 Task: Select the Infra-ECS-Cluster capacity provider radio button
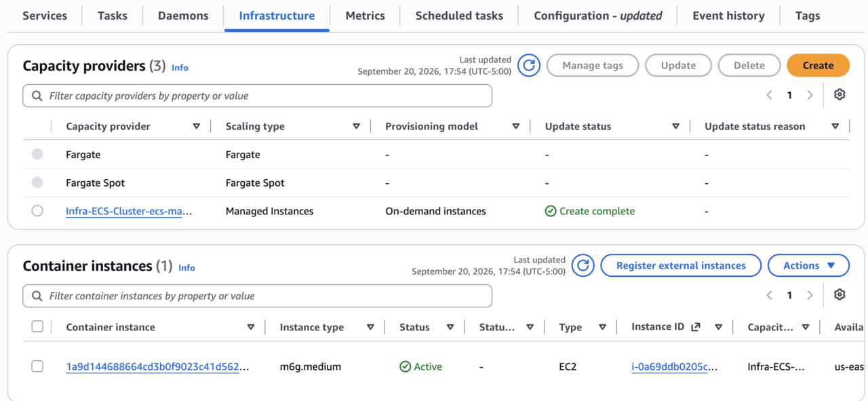click(x=37, y=211)
